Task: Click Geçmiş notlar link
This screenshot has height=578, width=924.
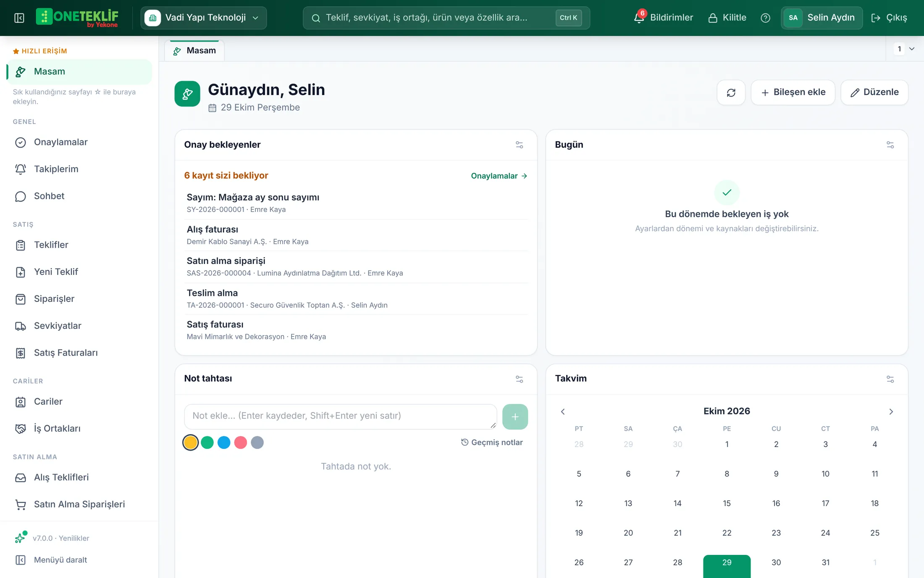Action: click(x=492, y=442)
